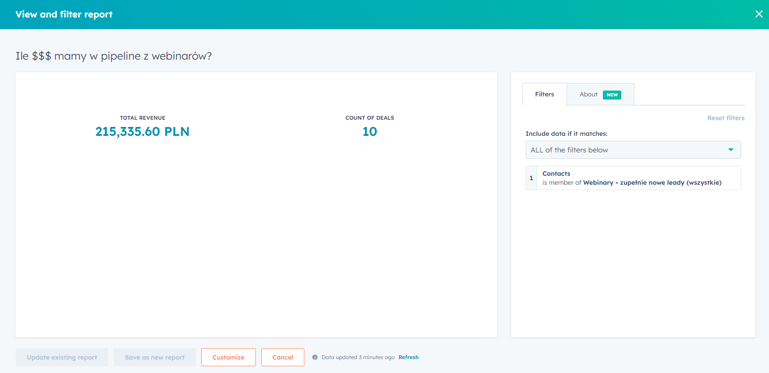The width and height of the screenshot is (769, 373).
Task: Refresh the report data
Action: (x=409, y=357)
